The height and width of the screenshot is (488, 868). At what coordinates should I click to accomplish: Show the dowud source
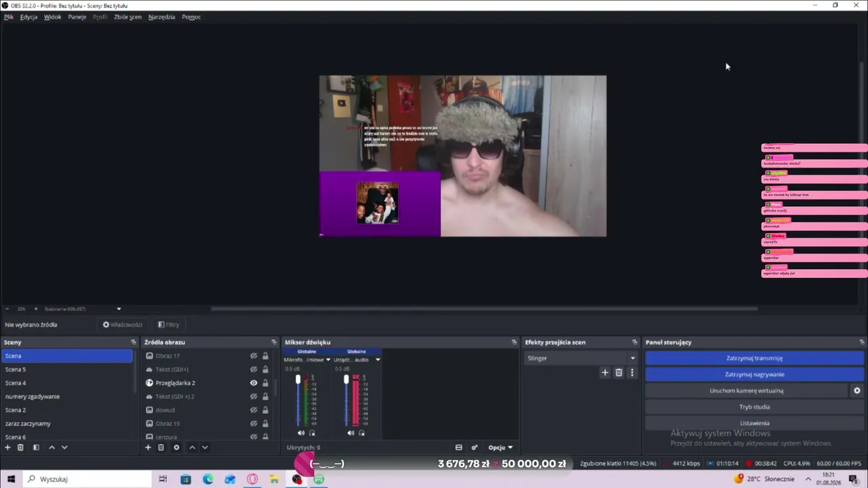click(x=254, y=410)
